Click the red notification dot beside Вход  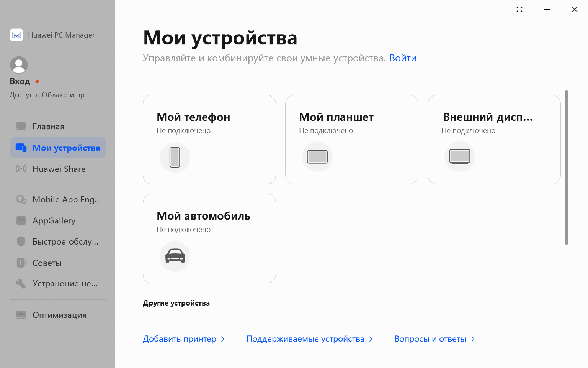click(37, 81)
